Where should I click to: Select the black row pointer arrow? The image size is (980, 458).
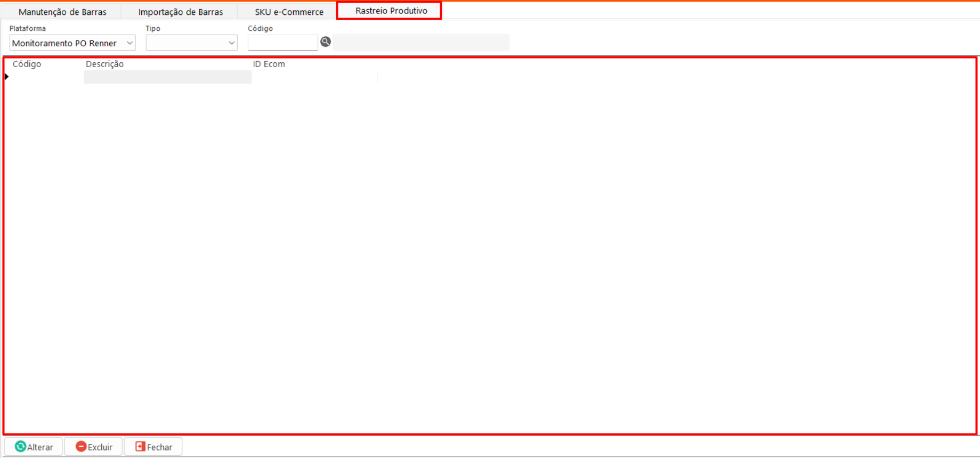pyautogui.click(x=6, y=77)
